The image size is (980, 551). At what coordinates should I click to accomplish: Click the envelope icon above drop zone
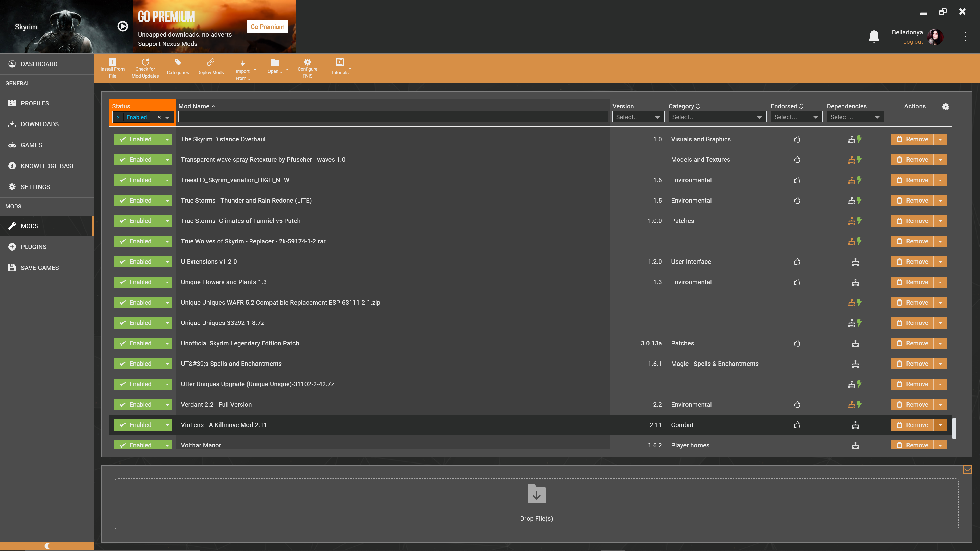click(967, 470)
